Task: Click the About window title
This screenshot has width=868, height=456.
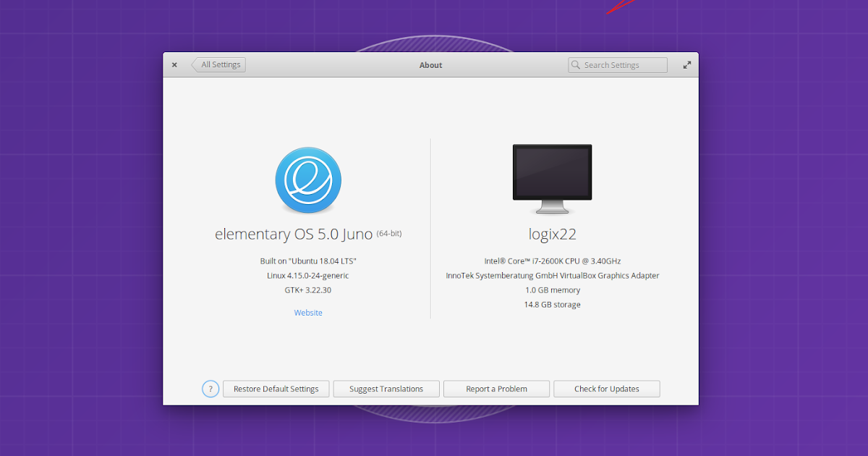Action: tap(430, 65)
